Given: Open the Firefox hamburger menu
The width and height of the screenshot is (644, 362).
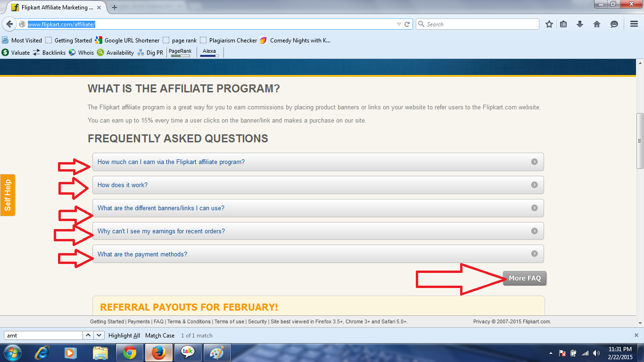Looking at the screenshot, I should [634, 24].
